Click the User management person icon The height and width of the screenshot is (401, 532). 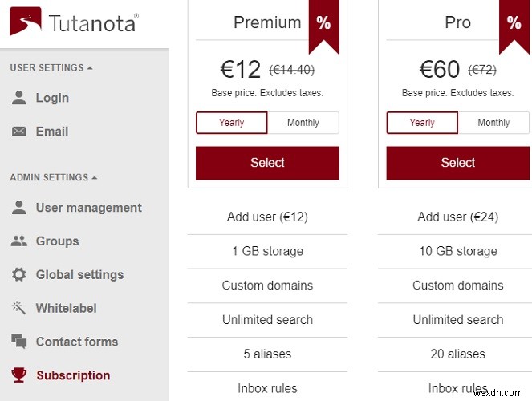(19, 208)
